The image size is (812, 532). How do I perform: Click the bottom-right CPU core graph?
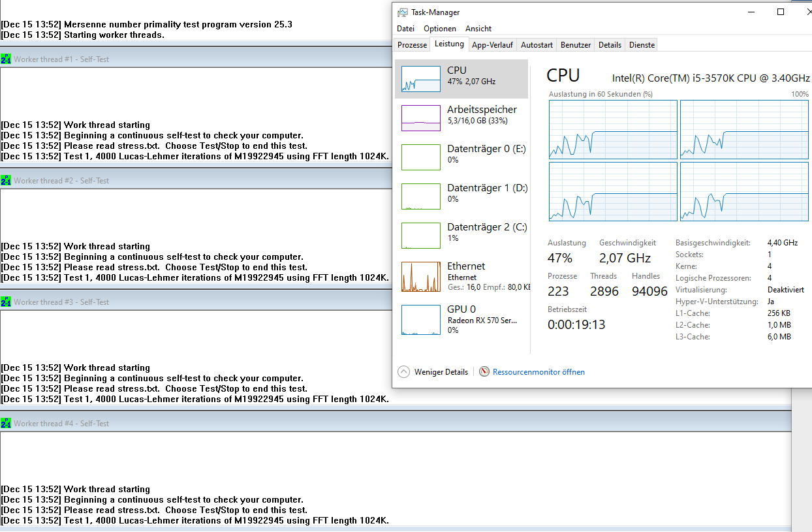pos(744,191)
